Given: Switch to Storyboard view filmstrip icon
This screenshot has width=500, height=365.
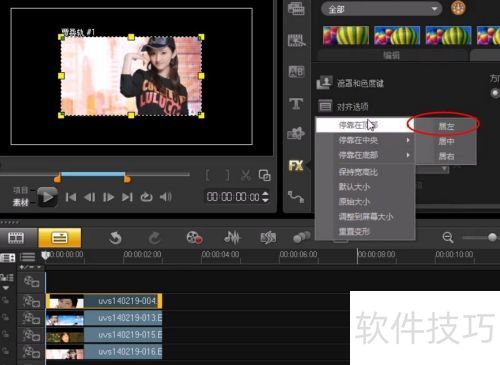Looking at the screenshot, I should click(x=16, y=238).
